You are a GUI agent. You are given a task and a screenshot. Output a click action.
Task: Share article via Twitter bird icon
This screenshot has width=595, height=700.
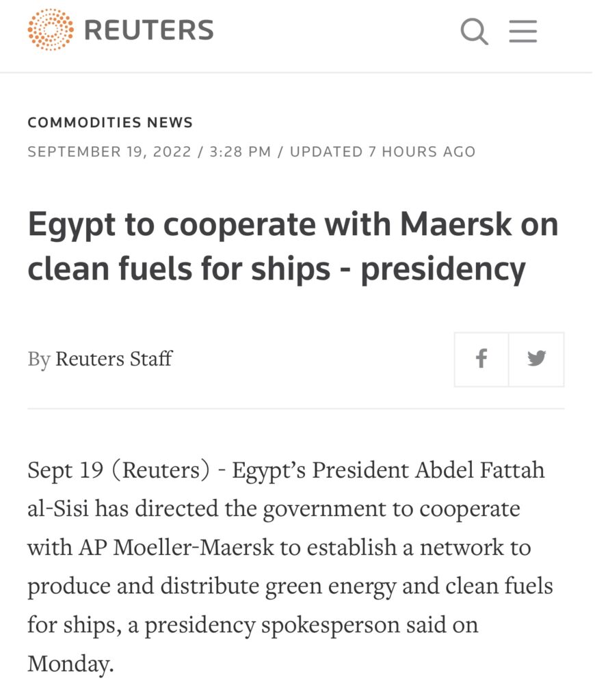[x=536, y=359]
